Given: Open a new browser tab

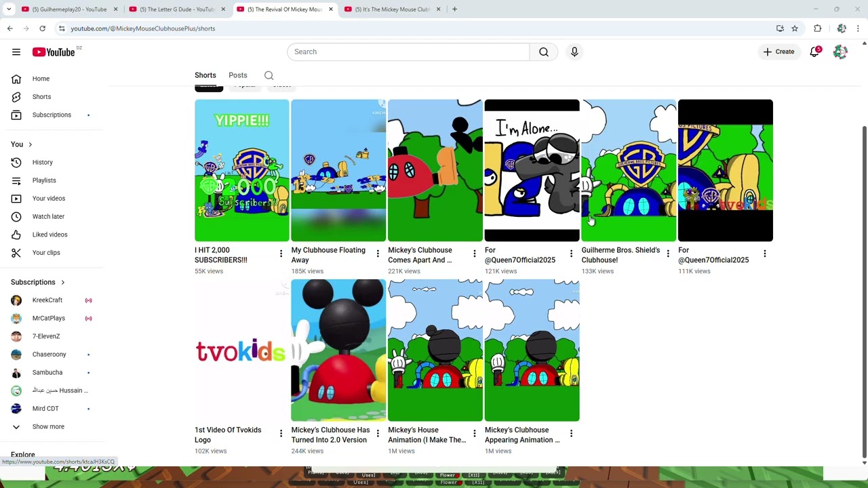Looking at the screenshot, I should (454, 9).
